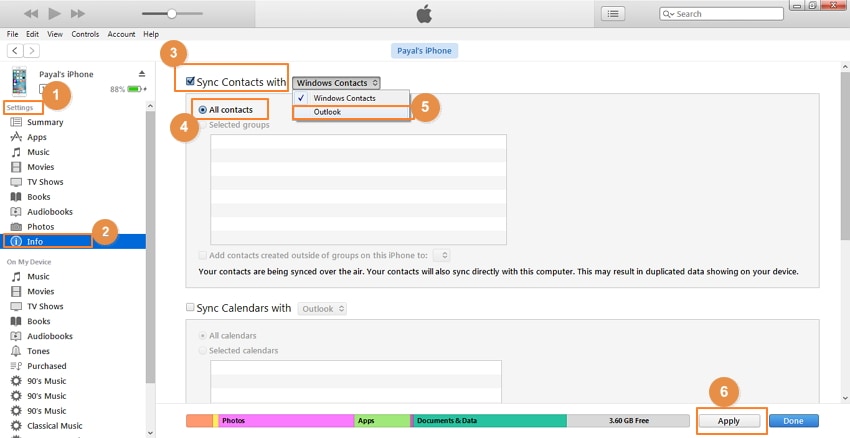Screen dimensions: 850x438
Task: Toggle Add contacts created outside groups checkbox
Action: point(202,255)
